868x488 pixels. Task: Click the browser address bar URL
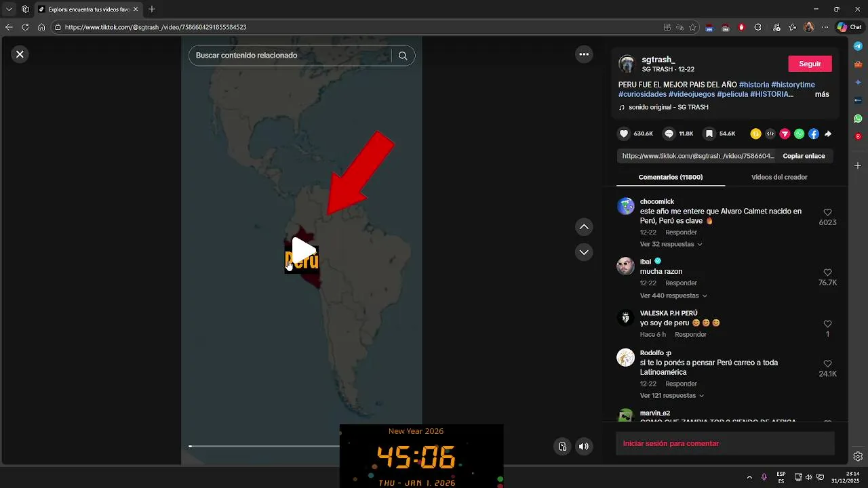pyautogui.click(x=155, y=27)
